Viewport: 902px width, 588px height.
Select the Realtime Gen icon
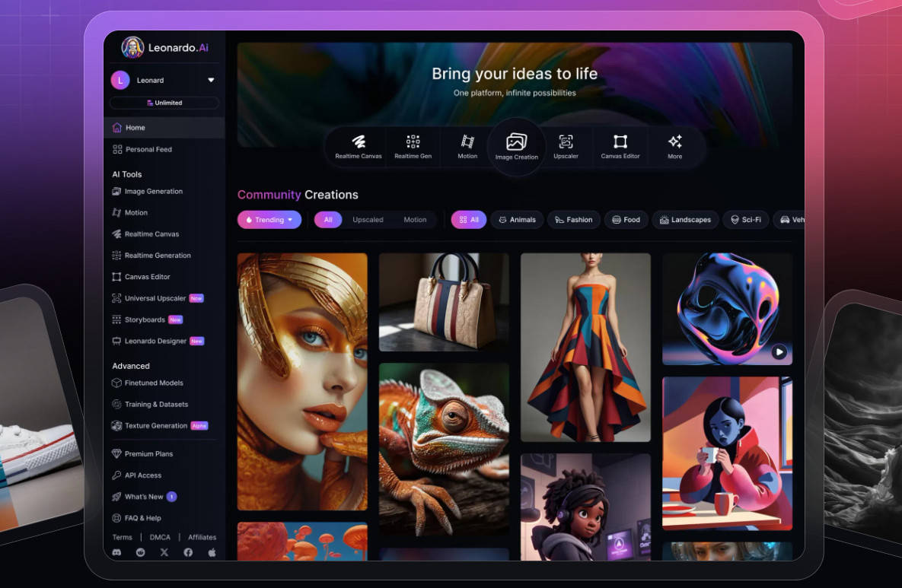[x=413, y=146]
